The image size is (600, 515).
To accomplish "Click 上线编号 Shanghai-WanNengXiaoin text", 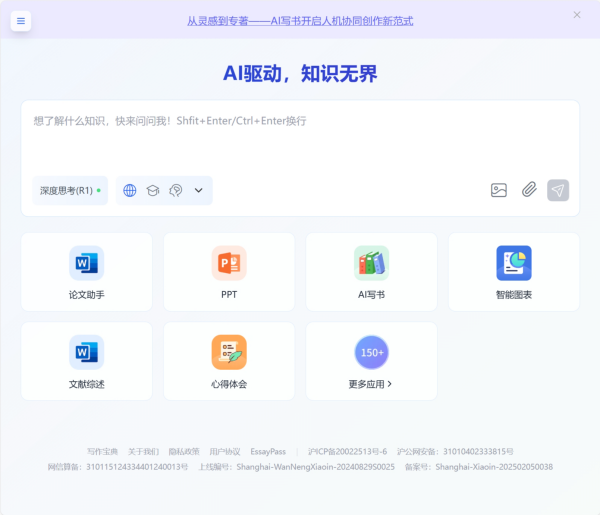I will 297,467.
